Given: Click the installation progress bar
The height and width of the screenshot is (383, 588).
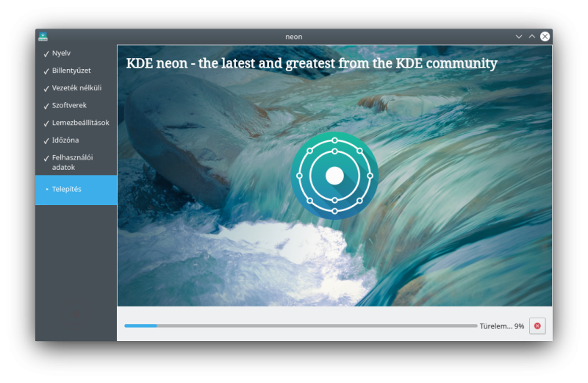Looking at the screenshot, I should (301, 326).
